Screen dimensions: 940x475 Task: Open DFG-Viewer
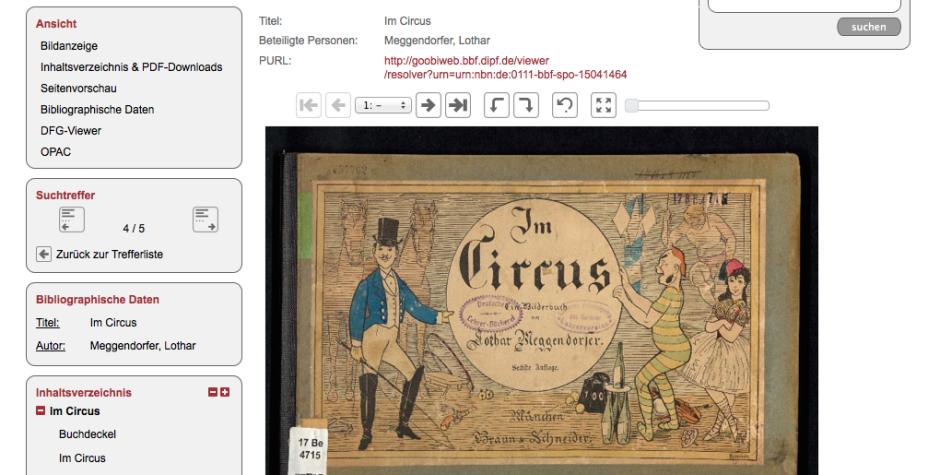[71, 131]
